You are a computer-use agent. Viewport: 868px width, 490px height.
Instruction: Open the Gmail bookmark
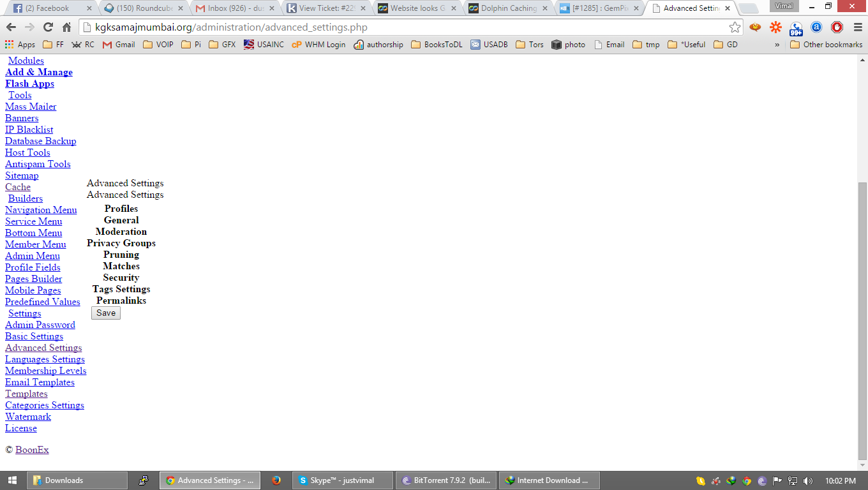point(119,45)
